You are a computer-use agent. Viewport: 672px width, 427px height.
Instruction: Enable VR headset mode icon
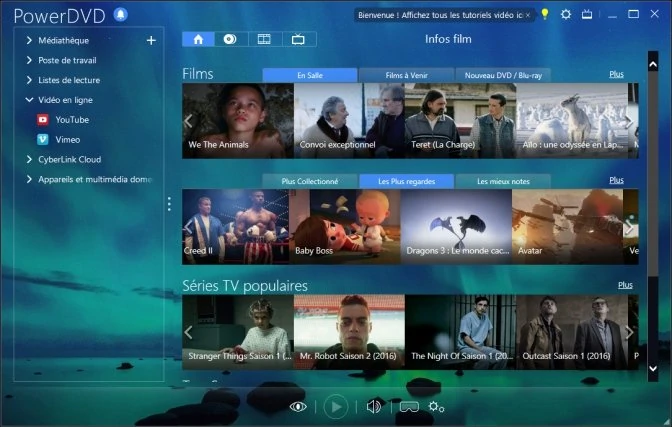(409, 406)
